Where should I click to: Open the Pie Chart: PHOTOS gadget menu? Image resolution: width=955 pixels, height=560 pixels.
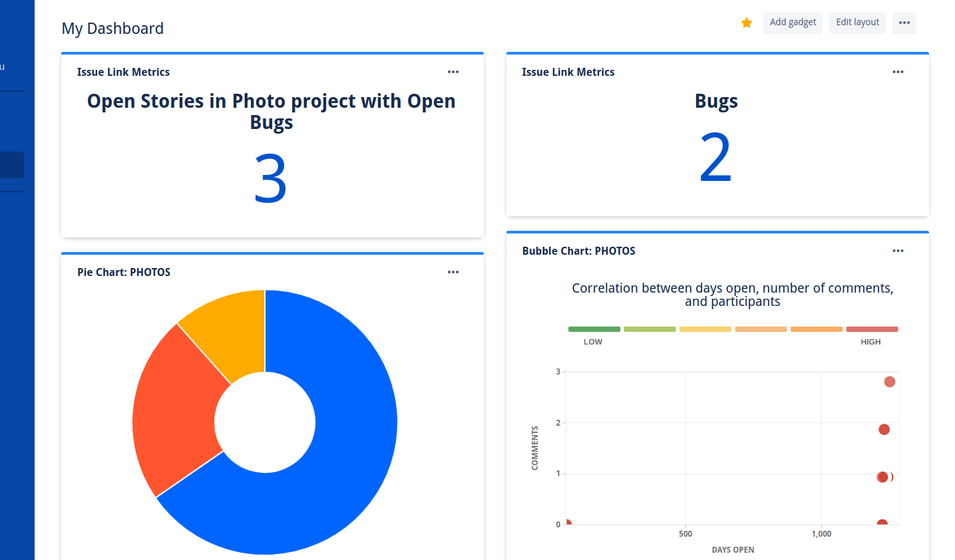[x=453, y=272]
